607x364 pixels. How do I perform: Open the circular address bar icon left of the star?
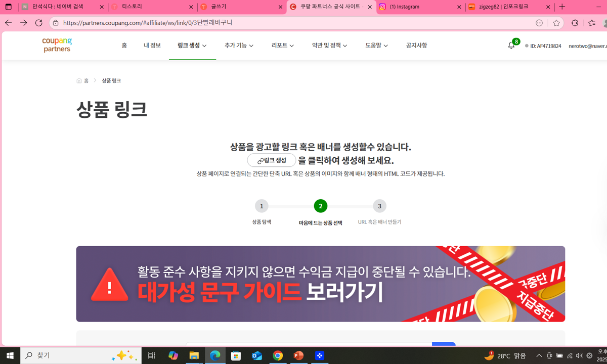(x=539, y=23)
